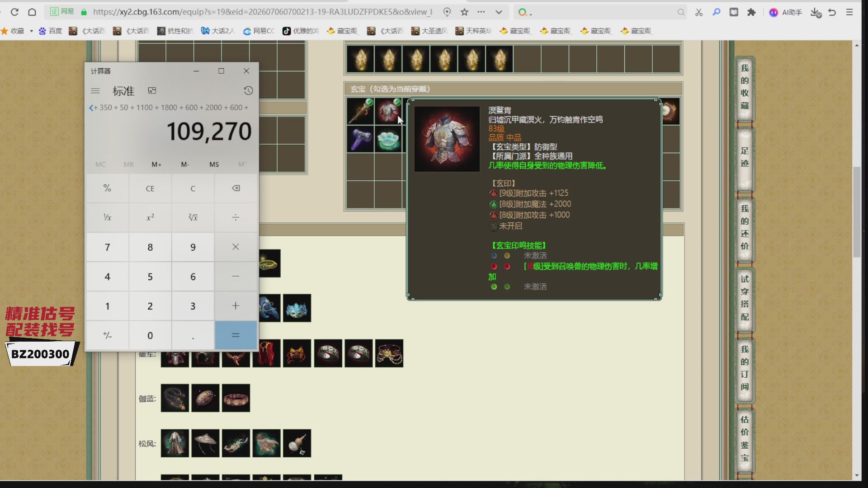Image resolution: width=868 pixels, height=488 pixels.
Task: Click the calculator equals button
Action: pos(236,335)
